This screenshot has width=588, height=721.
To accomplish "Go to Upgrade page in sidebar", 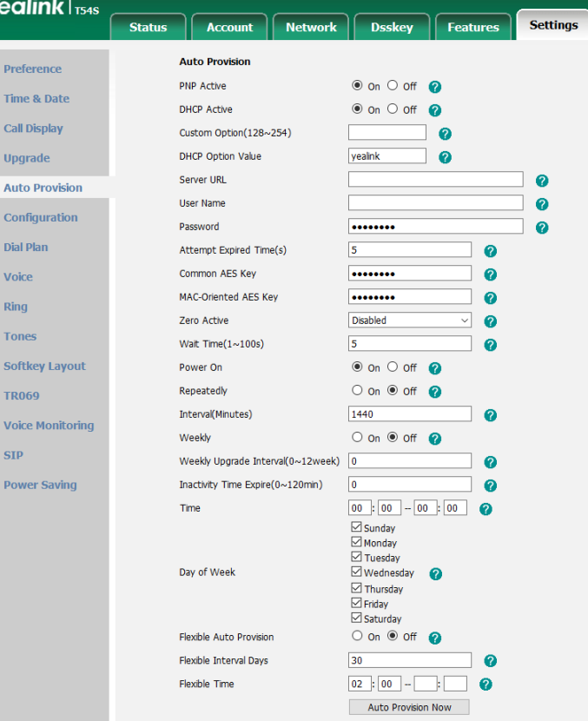I will click(27, 158).
